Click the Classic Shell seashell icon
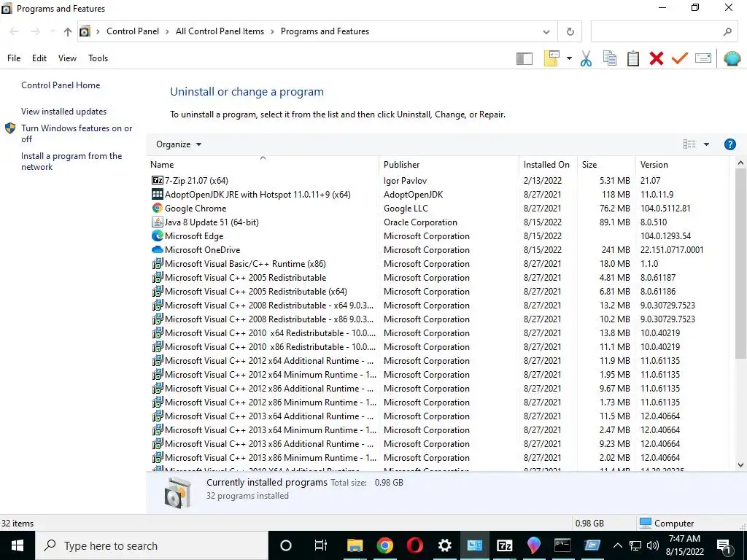This screenshot has width=747, height=560. pos(732,58)
